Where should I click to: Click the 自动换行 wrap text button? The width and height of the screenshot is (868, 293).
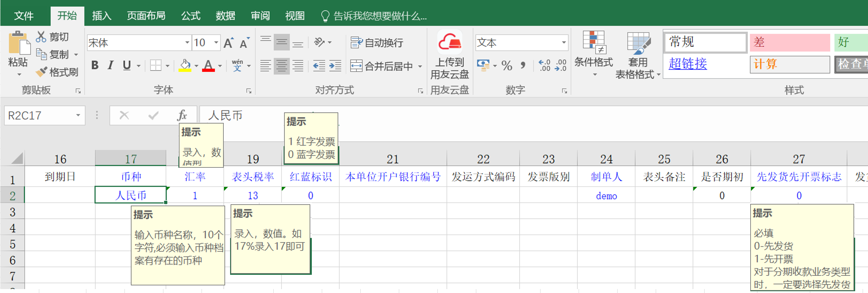coord(377,43)
